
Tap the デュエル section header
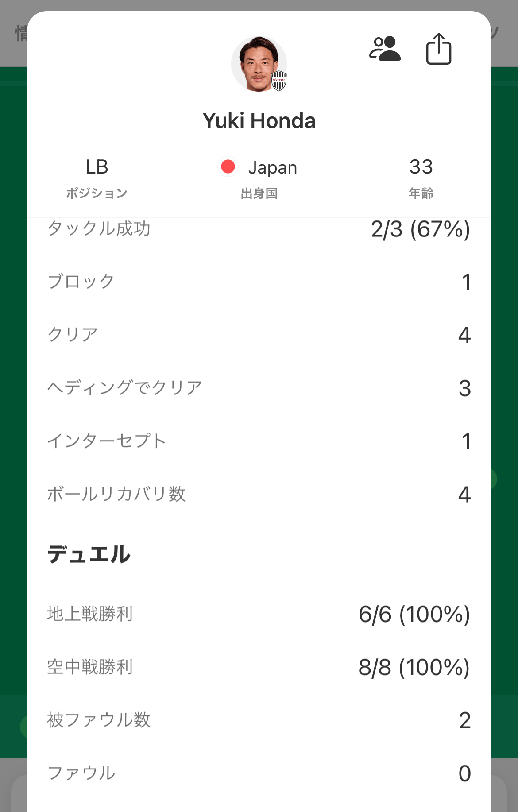[x=89, y=554]
